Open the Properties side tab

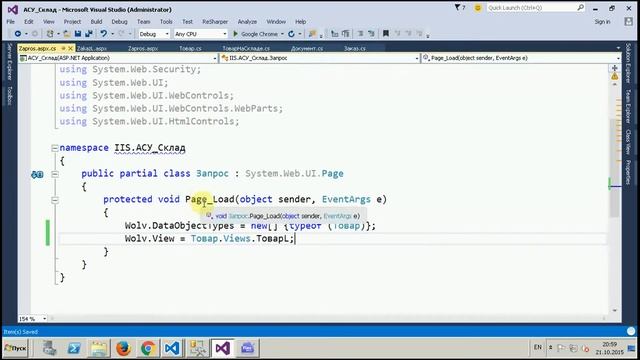[629, 172]
